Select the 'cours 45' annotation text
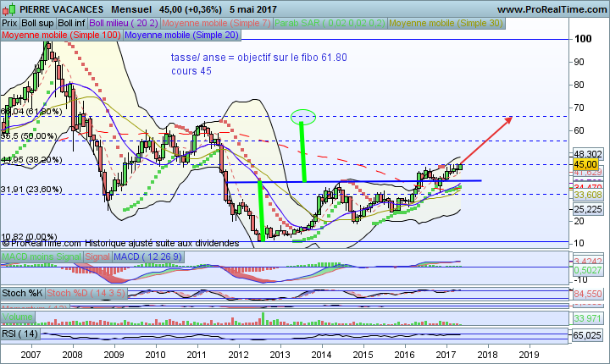The width and height of the screenshot is (610, 364). point(191,71)
